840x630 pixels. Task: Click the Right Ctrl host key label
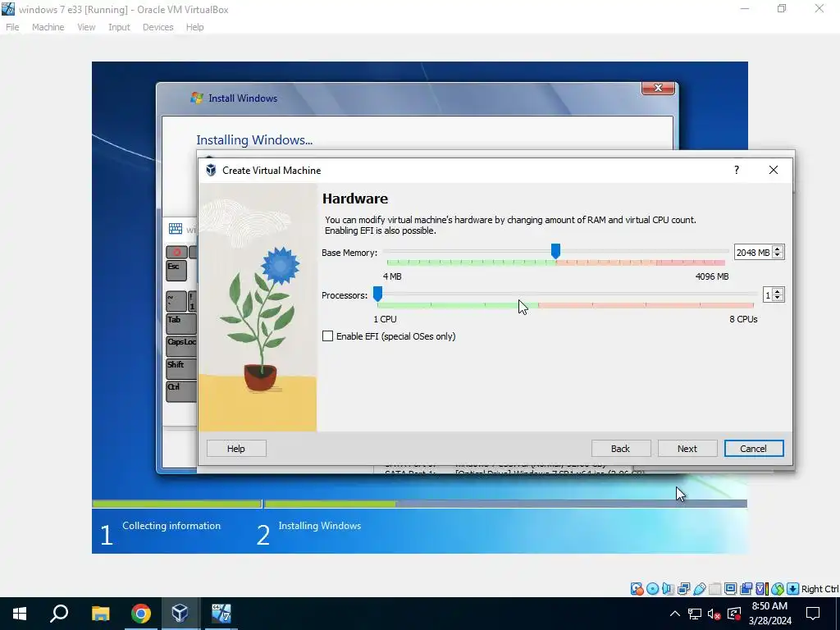pyautogui.click(x=819, y=589)
